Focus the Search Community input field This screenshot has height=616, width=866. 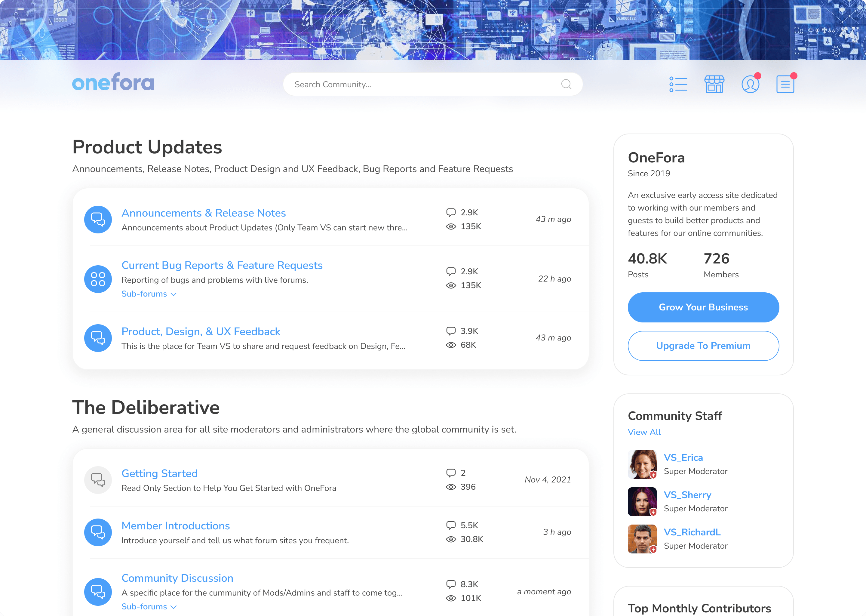pos(433,84)
